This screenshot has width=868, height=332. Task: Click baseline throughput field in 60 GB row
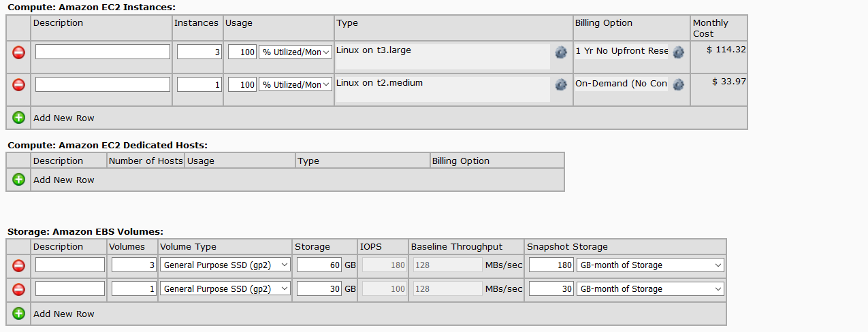pos(447,265)
